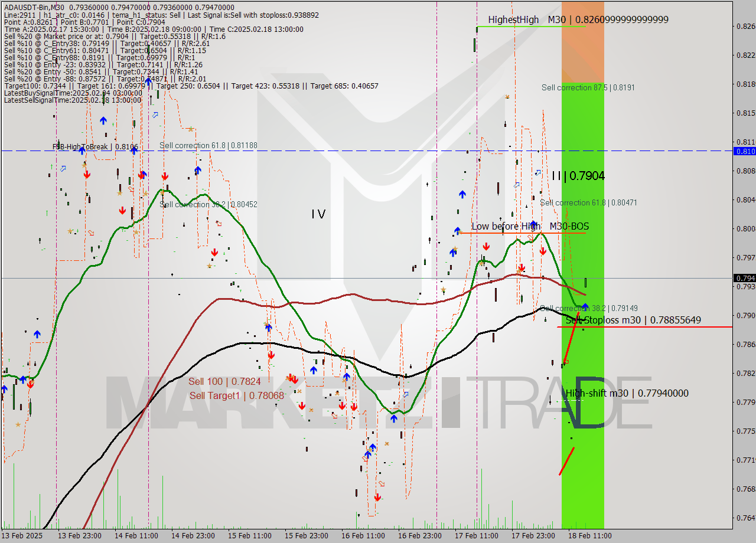Click the blue up arrow at chart's far left edge
Screen dimensions: 756x543
click(x=4, y=389)
